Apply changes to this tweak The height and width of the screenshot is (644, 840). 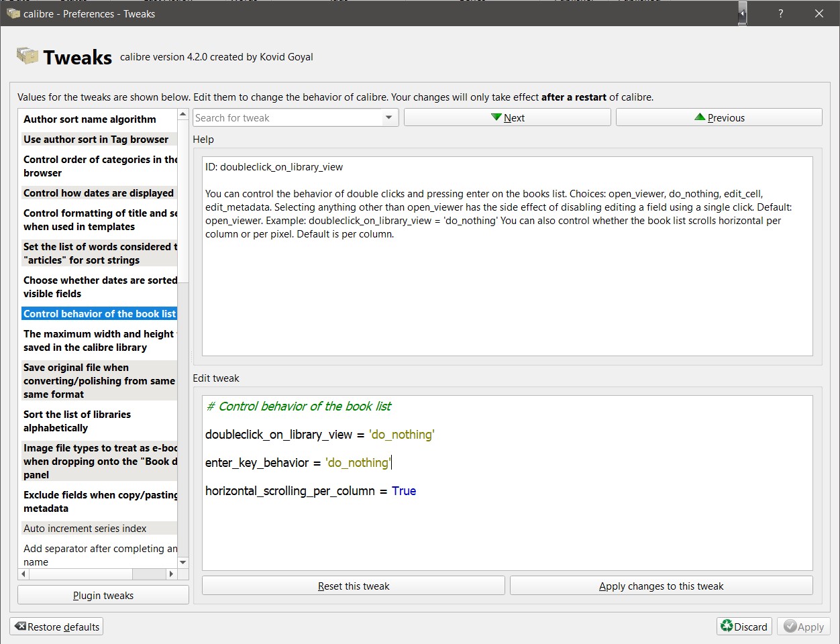click(662, 586)
